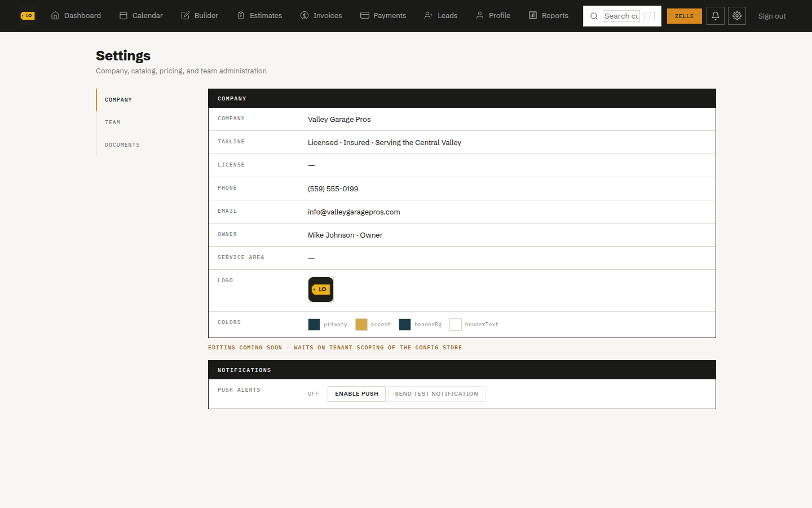Click the company logo thumbnail
812x508 pixels.
click(x=321, y=290)
